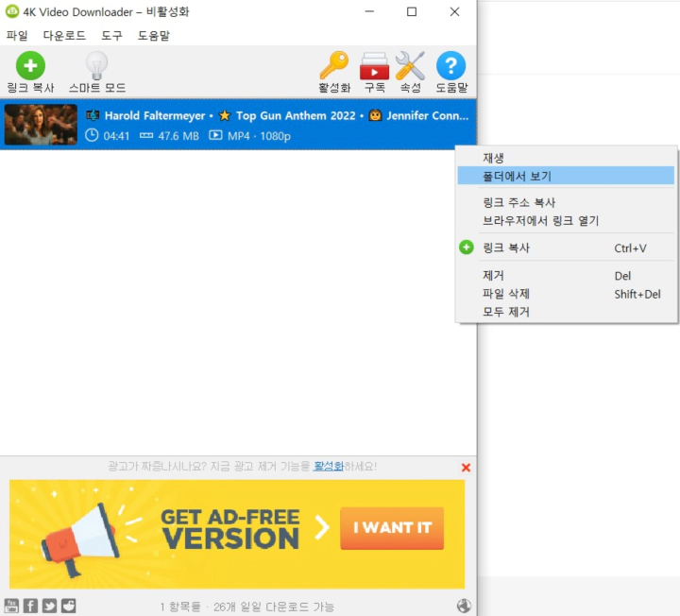
Task: Click the blue 활성화 link in the ad notice
Action: [x=329, y=467]
